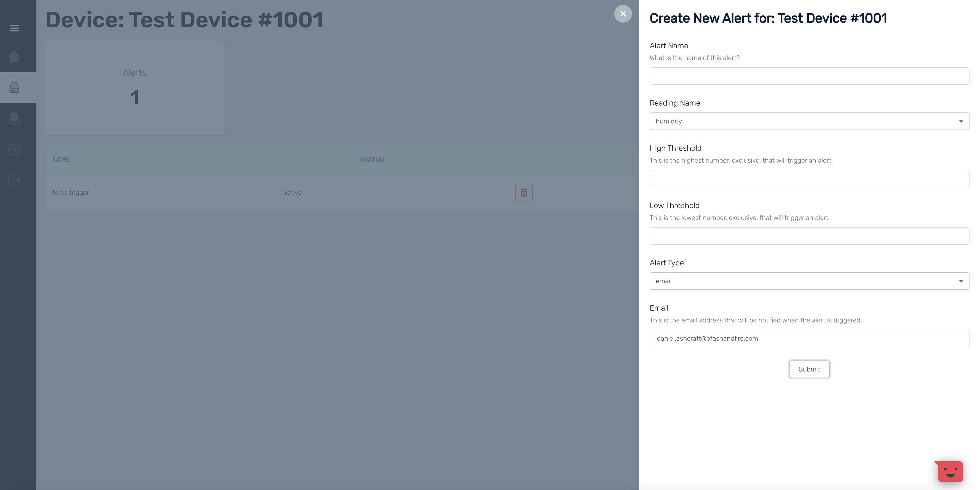Click the Email address input field

coord(809,338)
